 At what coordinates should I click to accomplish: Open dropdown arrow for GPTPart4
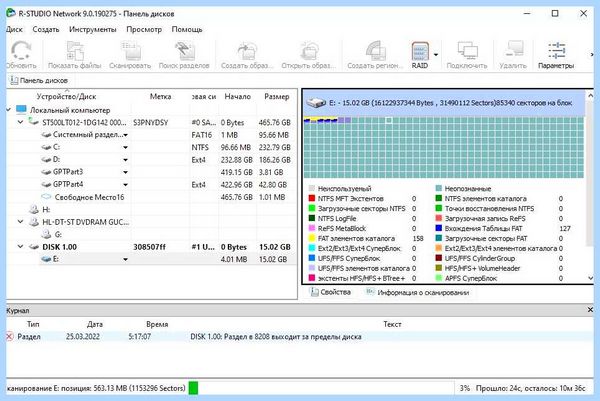(126, 185)
